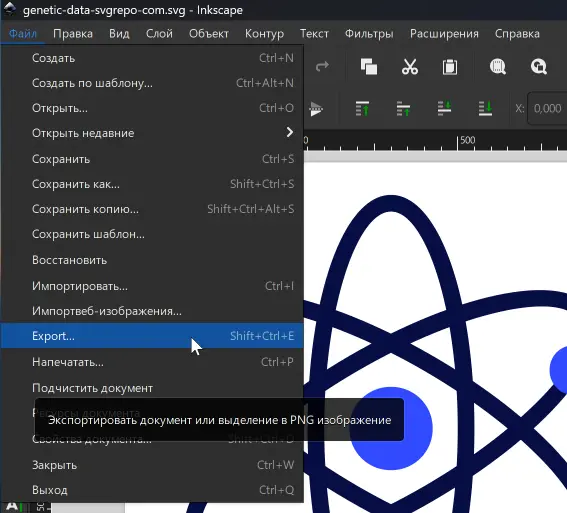Open the Контур menu
567x513 pixels.
tap(264, 34)
